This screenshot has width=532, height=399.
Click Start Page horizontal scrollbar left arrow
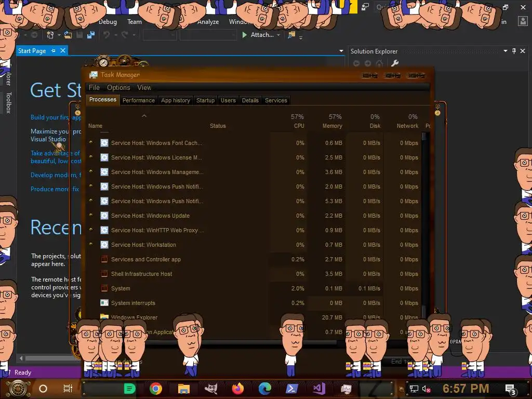[x=21, y=358]
